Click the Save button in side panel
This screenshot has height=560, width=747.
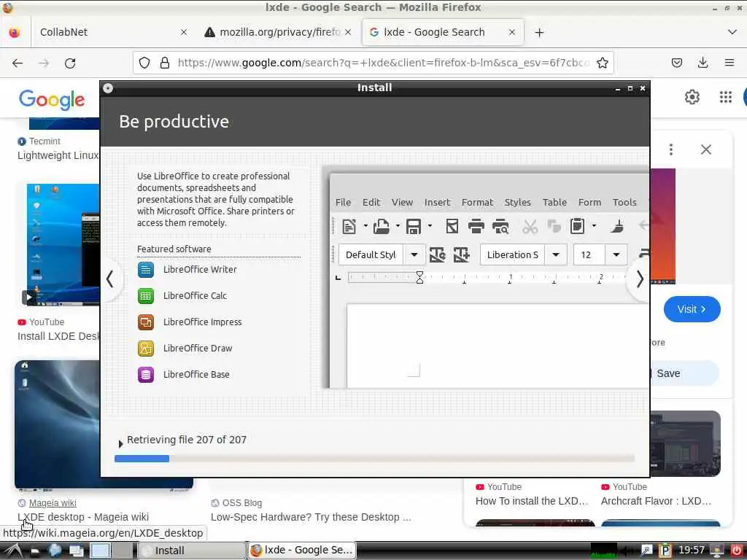coord(684,373)
